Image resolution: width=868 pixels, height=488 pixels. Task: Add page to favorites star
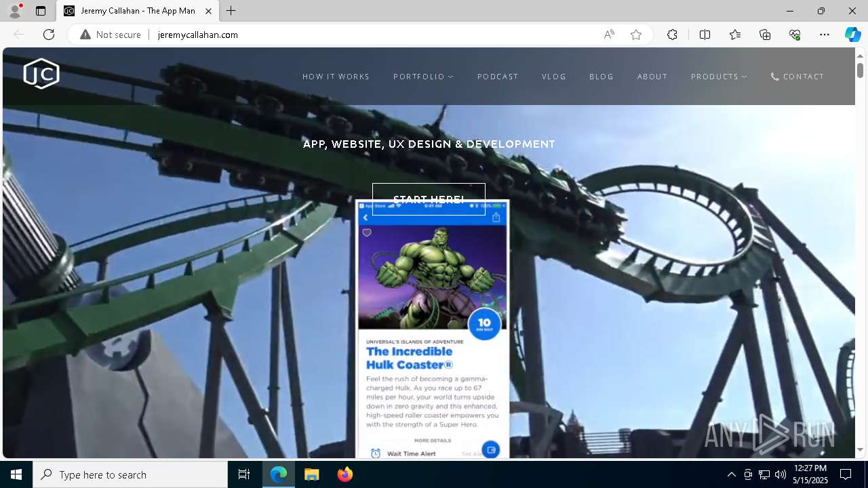[636, 35]
